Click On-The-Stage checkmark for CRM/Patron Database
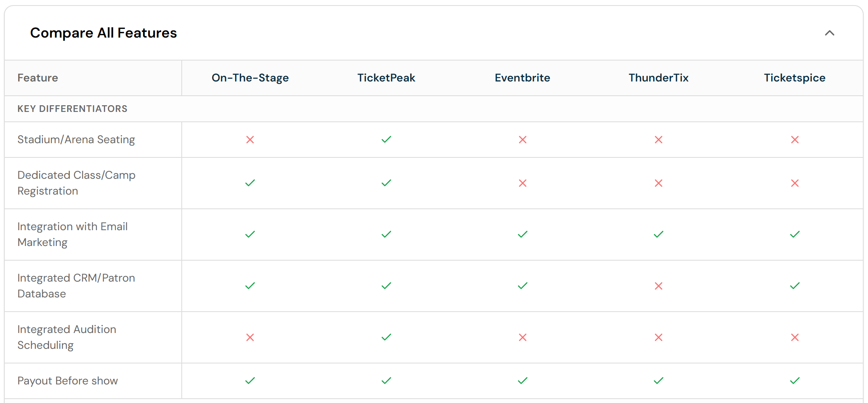The height and width of the screenshot is (403, 868). point(250,286)
